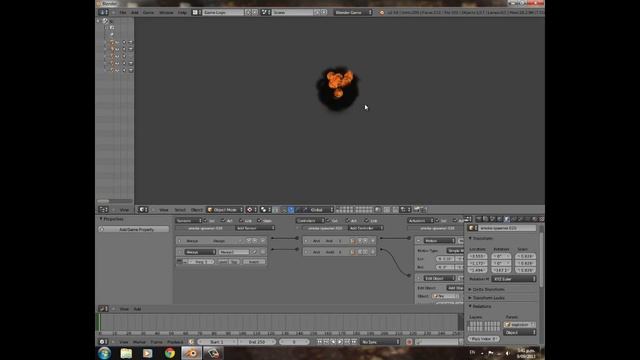Image resolution: width=640 pixels, height=360 pixels.
Task: Jump to the timeline end frame
Action: click(x=354, y=342)
